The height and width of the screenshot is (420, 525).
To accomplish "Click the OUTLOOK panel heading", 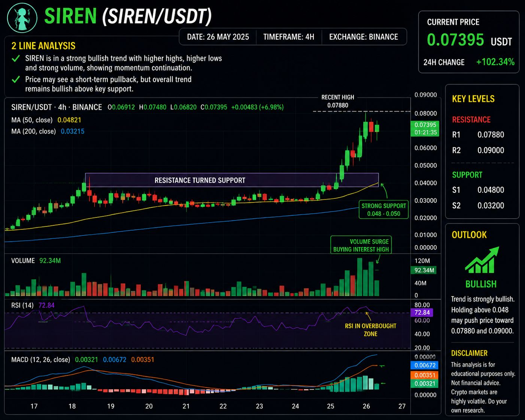I will click(x=469, y=235).
